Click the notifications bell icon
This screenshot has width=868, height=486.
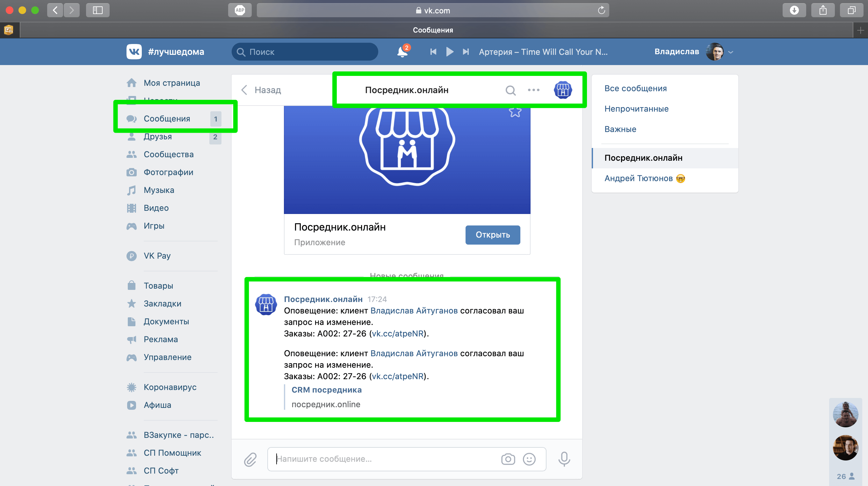(402, 52)
